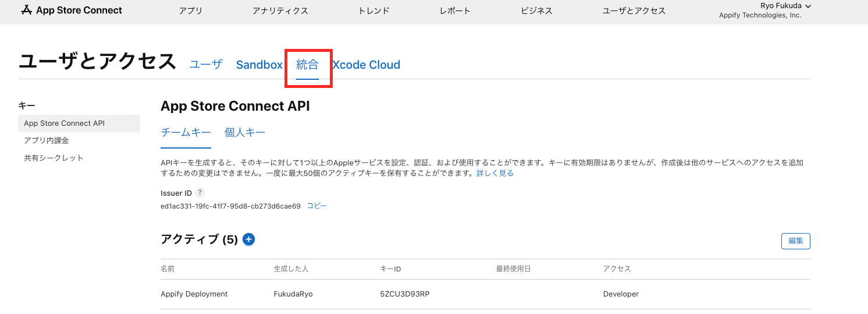Click the Issuer ID value ed1ac331-19fc...
This screenshot has height=314, width=868.
(x=230, y=206)
